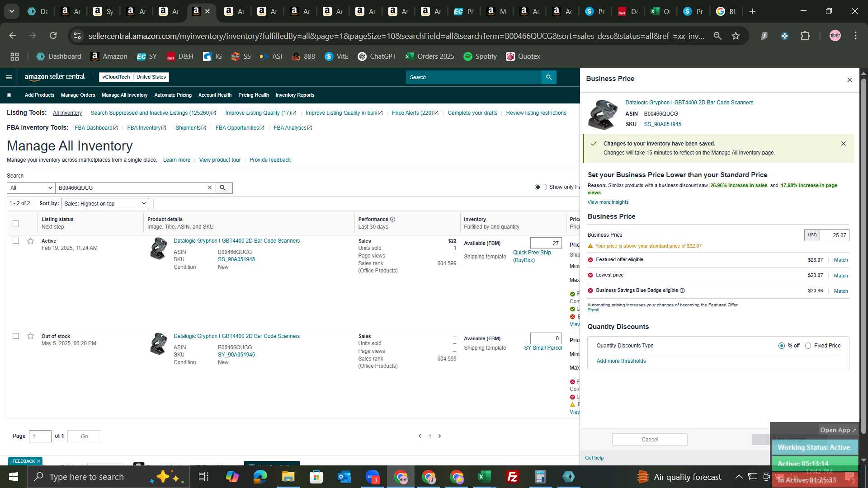Open the browser extensions puzzle icon
This screenshot has height=488, width=868.
pyautogui.click(x=805, y=36)
